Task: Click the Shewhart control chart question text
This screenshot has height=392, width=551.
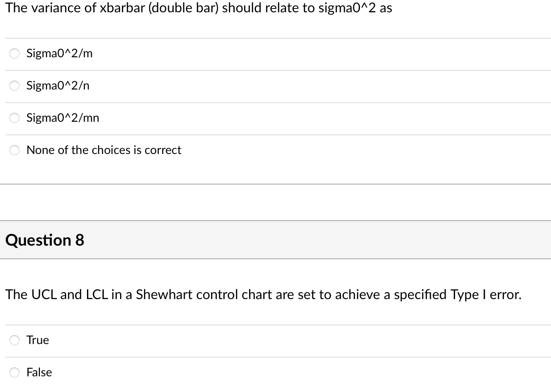Action: tap(263, 294)
